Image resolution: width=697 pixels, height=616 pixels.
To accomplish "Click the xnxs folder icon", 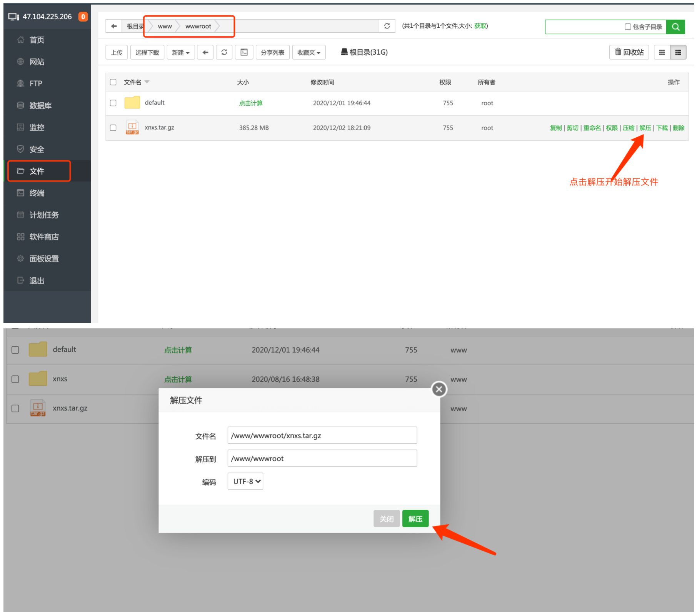I will click(x=38, y=378).
